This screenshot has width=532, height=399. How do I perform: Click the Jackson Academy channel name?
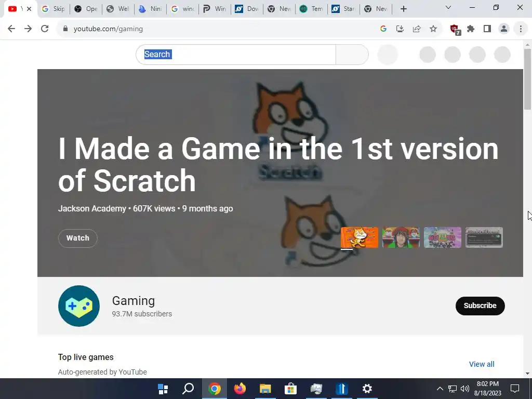pyautogui.click(x=92, y=208)
